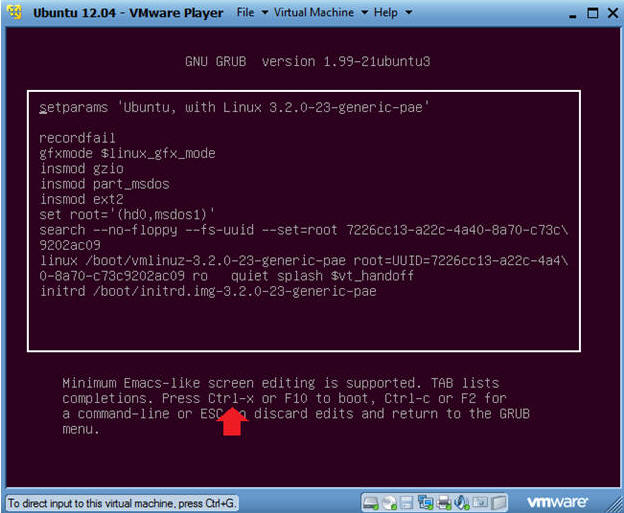
Task: Click the 'initrd /boot/initrd.img' line
Action: 208,291
